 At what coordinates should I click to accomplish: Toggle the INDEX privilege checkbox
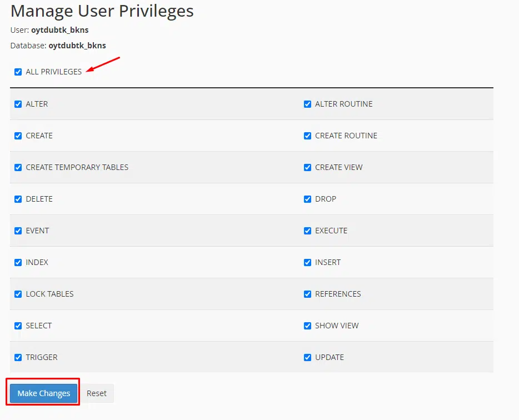click(x=18, y=262)
